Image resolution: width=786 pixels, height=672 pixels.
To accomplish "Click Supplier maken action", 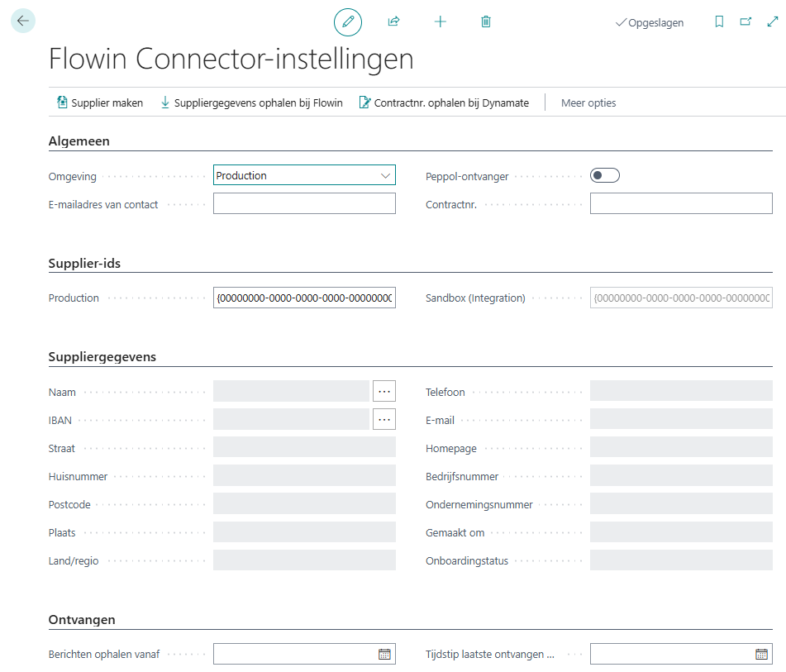I will point(99,103).
